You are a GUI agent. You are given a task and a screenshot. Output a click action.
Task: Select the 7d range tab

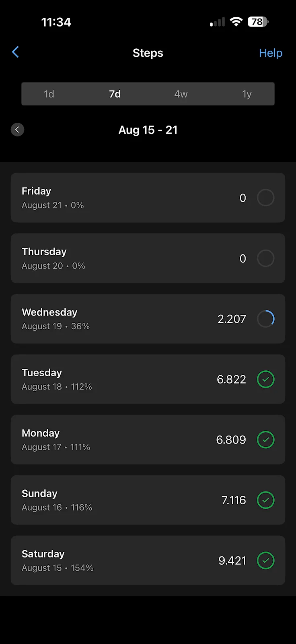[x=115, y=94]
